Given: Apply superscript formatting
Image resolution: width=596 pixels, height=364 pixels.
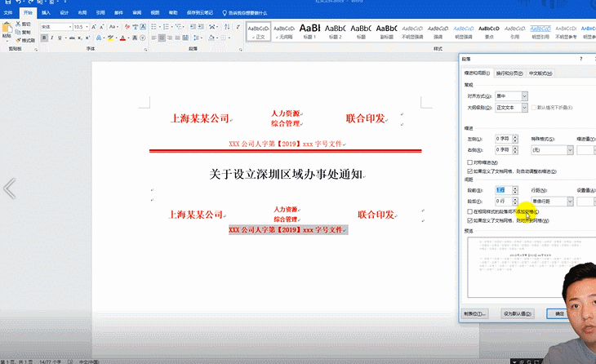Looking at the screenshot, I should [x=87, y=38].
